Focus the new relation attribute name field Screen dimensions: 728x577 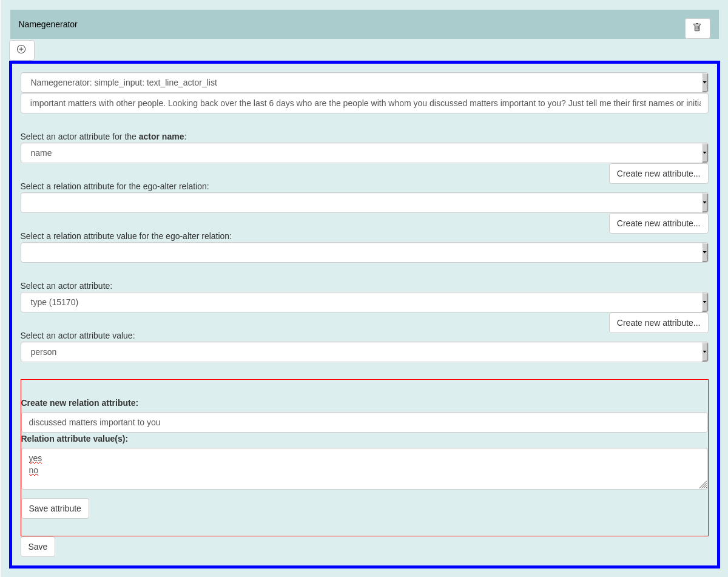click(x=364, y=422)
